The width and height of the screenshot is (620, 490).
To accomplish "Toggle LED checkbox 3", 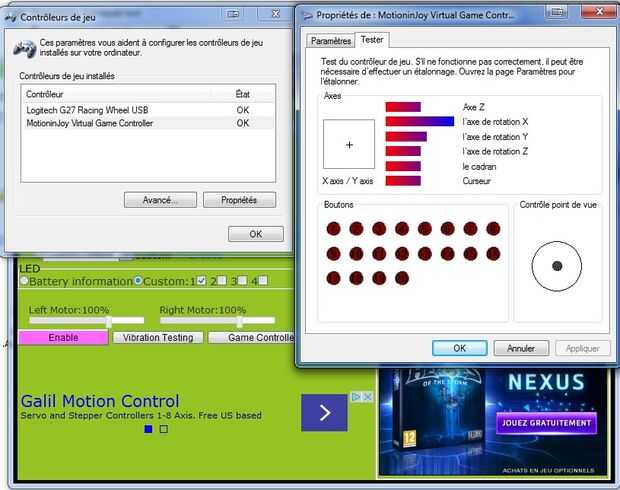I will coord(242,281).
